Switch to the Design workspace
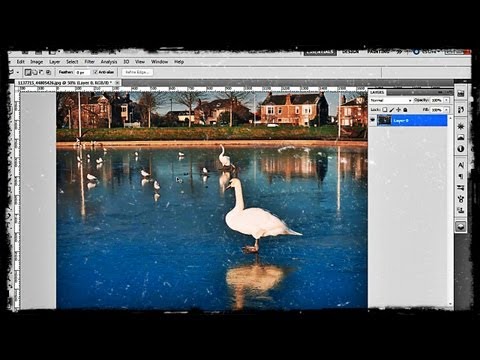The width and height of the screenshot is (480, 360). pyautogui.click(x=351, y=52)
